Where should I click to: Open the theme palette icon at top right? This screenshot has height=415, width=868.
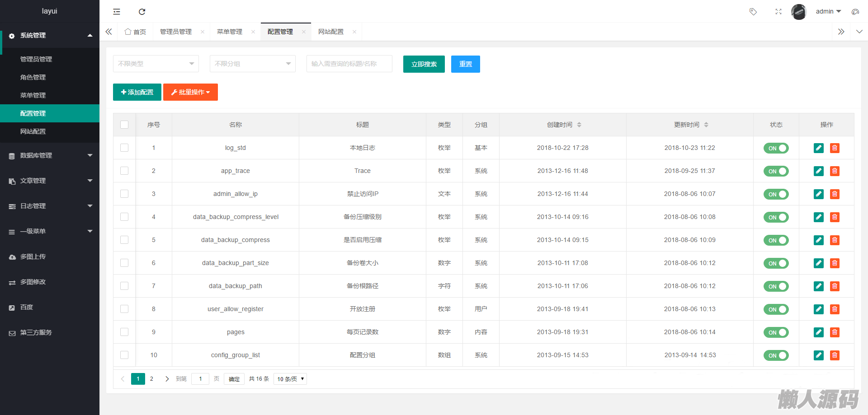pyautogui.click(x=855, y=12)
